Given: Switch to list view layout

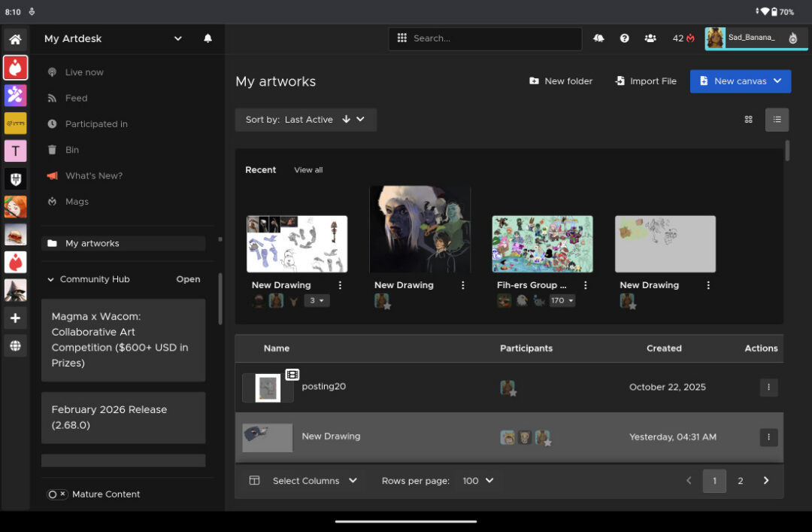Looking at the screenshot, I should (x=777, y=119).
